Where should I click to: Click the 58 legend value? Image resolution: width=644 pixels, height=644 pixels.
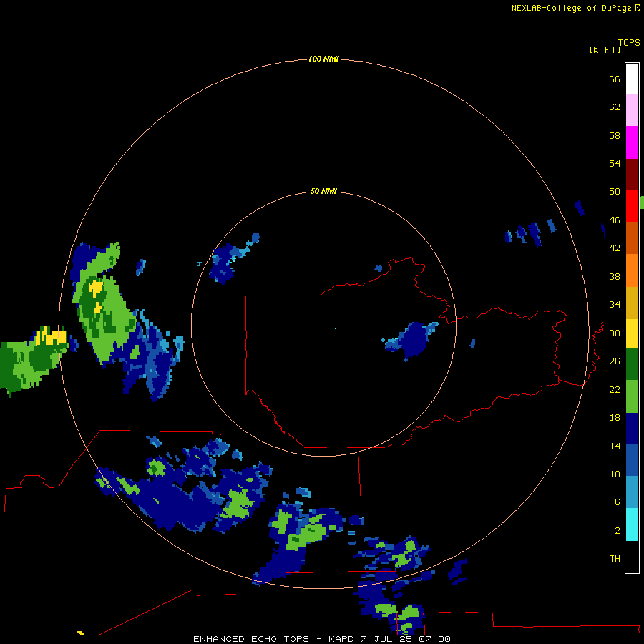pos(615,135)
